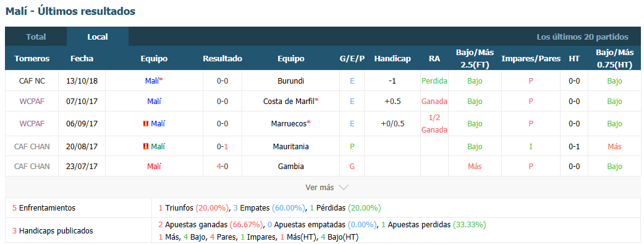Click the Handicap column header
Screen dimensions: 644x244
coord(392,58)
